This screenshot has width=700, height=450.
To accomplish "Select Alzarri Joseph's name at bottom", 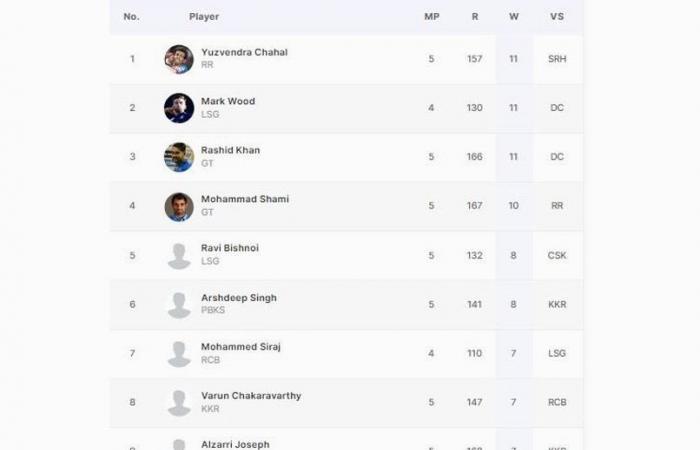I will [235, 445].
